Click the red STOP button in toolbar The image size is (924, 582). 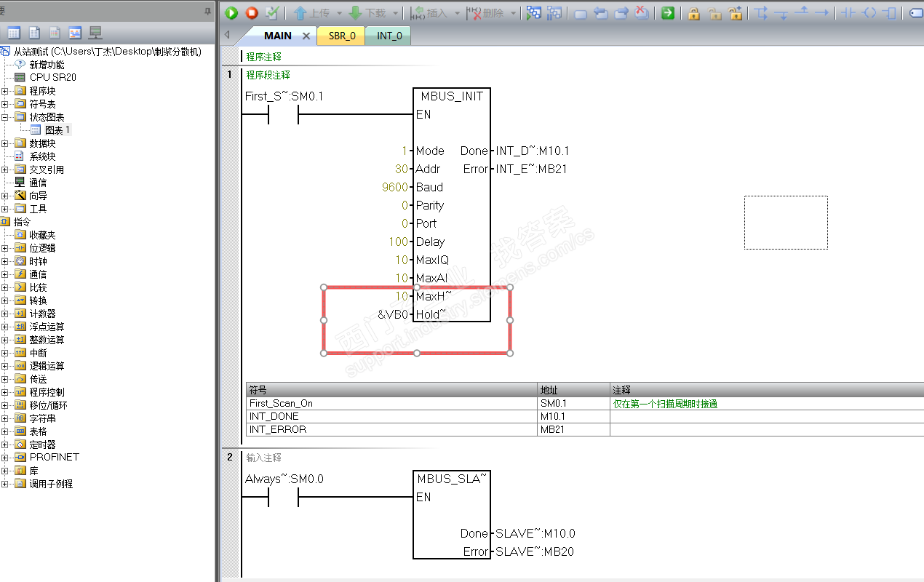(x=252, y=12)
